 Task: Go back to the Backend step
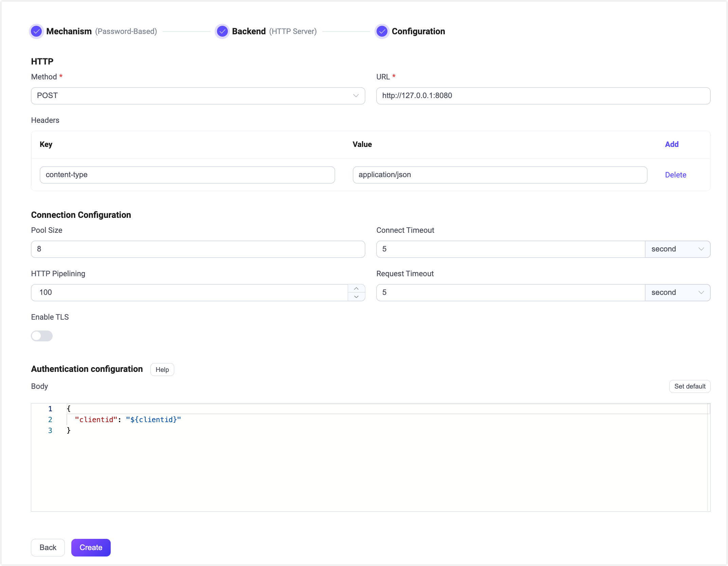48,547
